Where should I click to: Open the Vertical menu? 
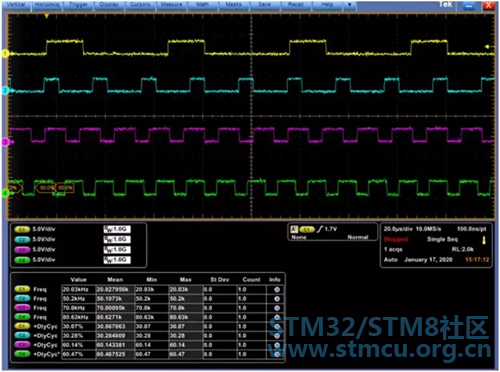(x=16, y=5)
